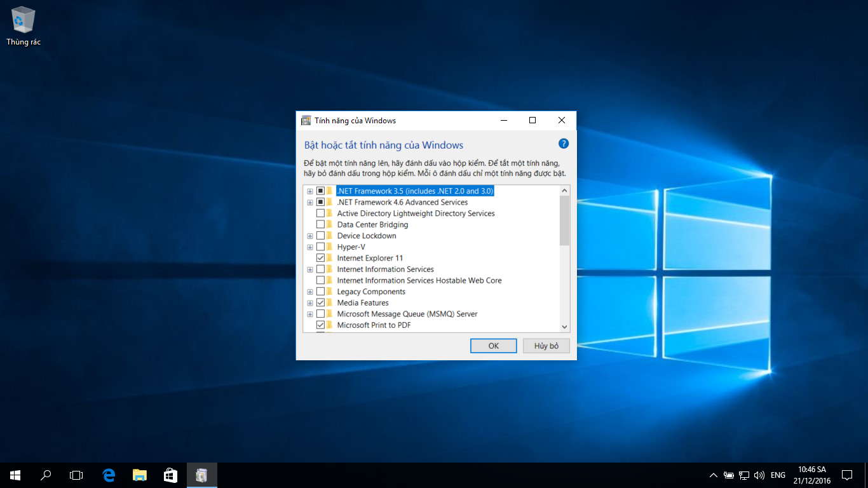868x488 pixels.
Task: Open the Action Center notification icon
Action: pyautogui.click(x=847, y=475)
